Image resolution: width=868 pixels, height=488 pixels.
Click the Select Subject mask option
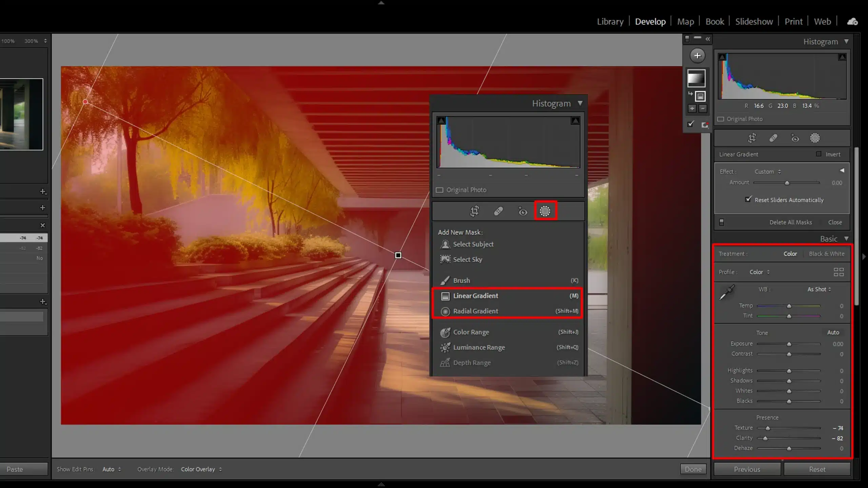click(x=473, y=244)
